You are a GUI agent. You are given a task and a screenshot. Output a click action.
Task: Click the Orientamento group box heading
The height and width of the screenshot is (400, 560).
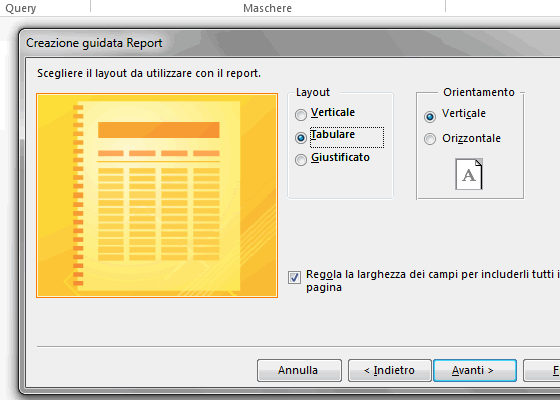pyautogui.click(x=479, y=92)
